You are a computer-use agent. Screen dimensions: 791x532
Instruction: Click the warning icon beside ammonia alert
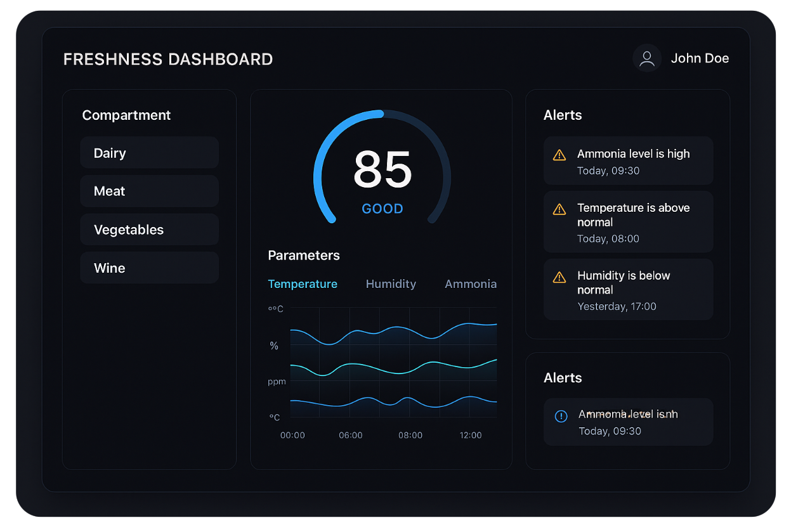559,155
